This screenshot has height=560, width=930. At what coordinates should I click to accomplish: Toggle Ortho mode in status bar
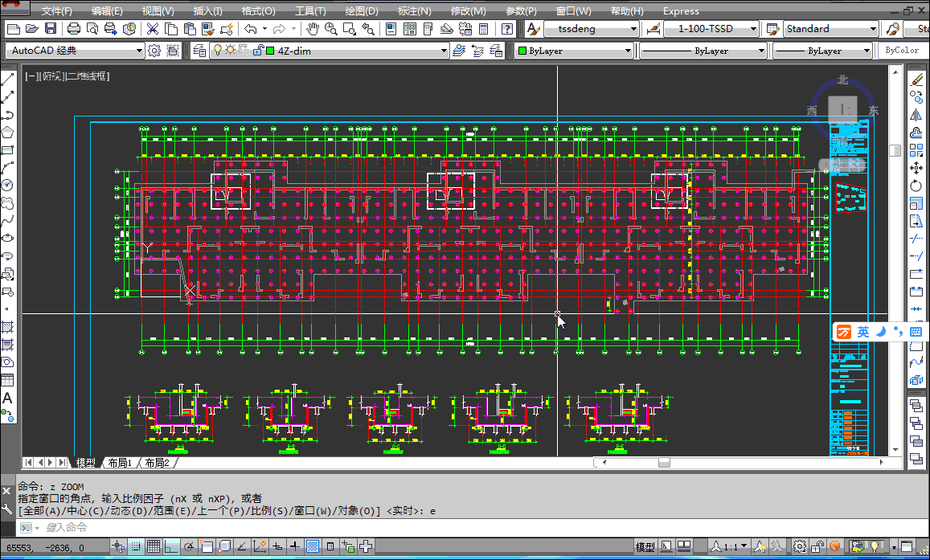click(x=171, y=546)
